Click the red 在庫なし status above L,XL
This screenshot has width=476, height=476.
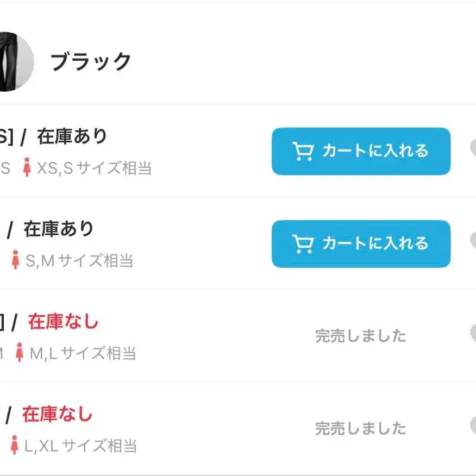(57, 415)
